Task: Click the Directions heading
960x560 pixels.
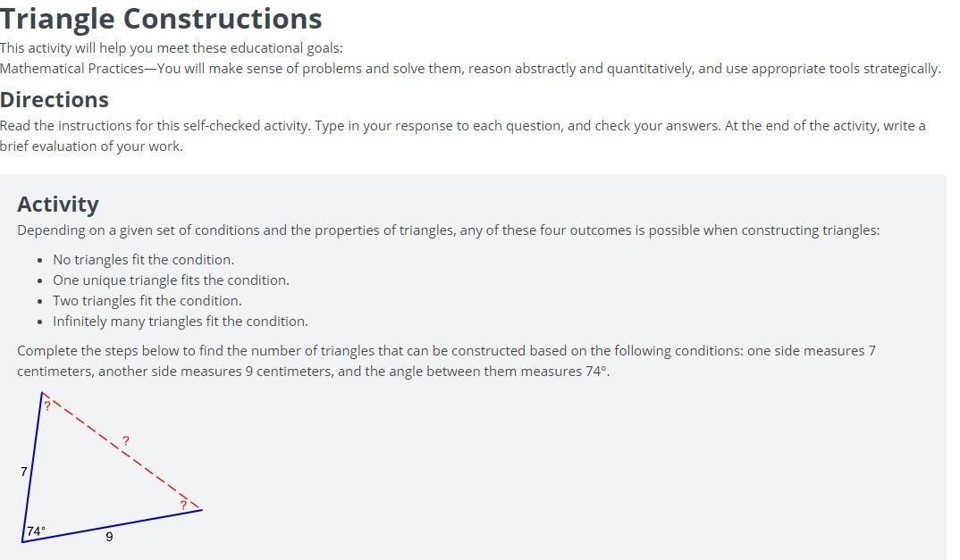Action: 55,99
